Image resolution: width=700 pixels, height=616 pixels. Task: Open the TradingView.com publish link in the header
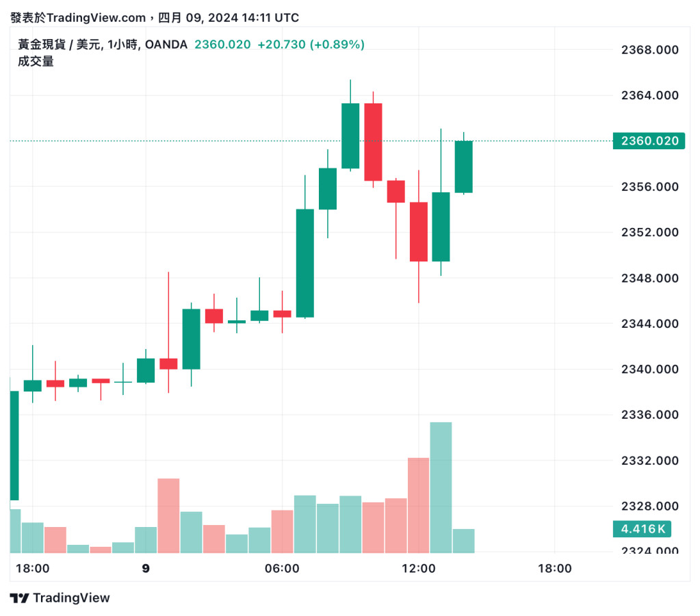coord(96,18)
